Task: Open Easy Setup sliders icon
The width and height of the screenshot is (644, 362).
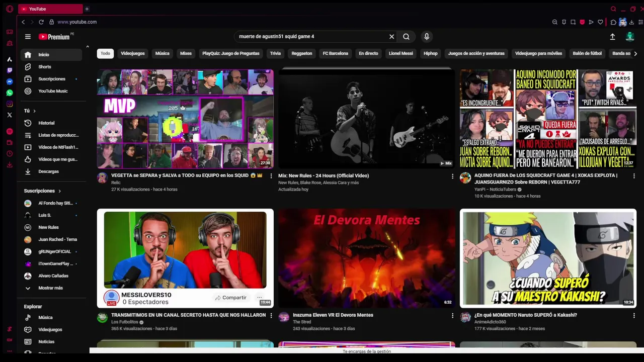Action: pos(640,22)
